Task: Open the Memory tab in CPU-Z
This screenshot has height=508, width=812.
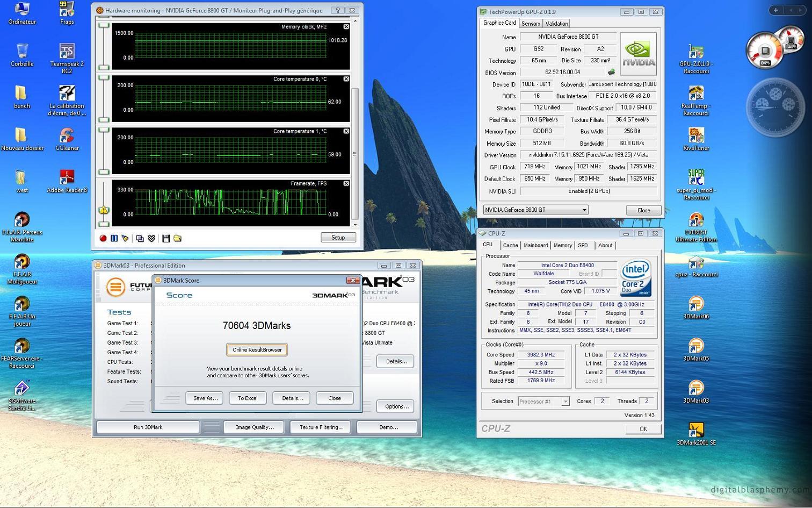Action: point(562,245)
